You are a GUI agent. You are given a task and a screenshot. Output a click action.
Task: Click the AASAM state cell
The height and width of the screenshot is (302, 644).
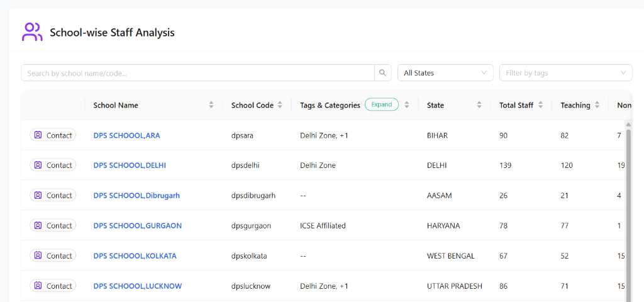pos(440,196)
